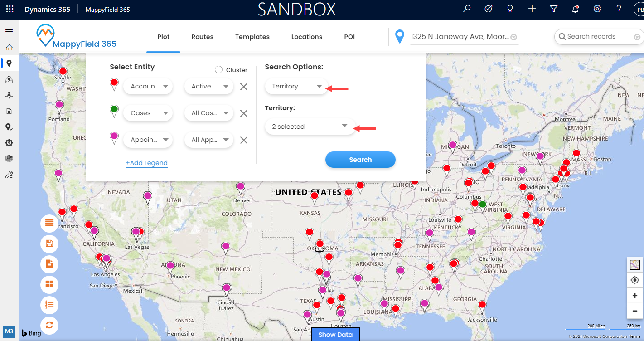Click the locate me target button
Image resolution: width=644 pixels, height=341 pixels.
click(635, 280)
